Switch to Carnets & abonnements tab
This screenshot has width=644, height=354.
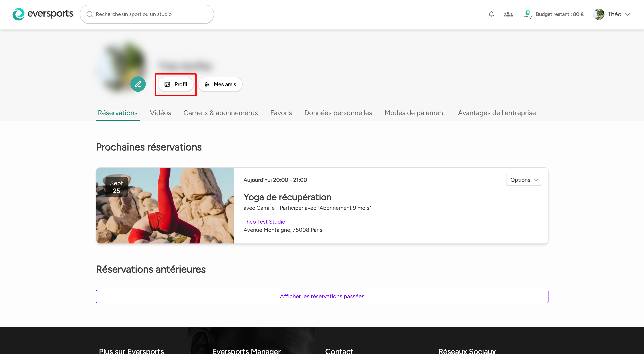click(221, 113)
